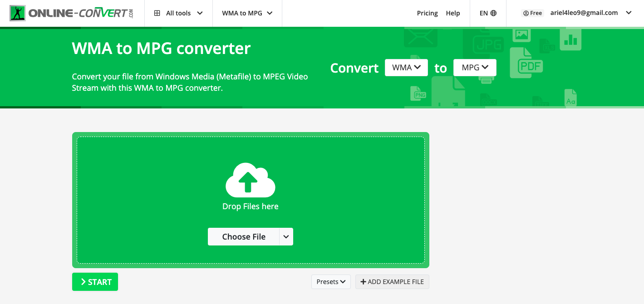Open account menu for ariel4leo9@gmail.com
The height and width of the screenshot is (304, 644).
pyautogui.click(x=584, y=13)
